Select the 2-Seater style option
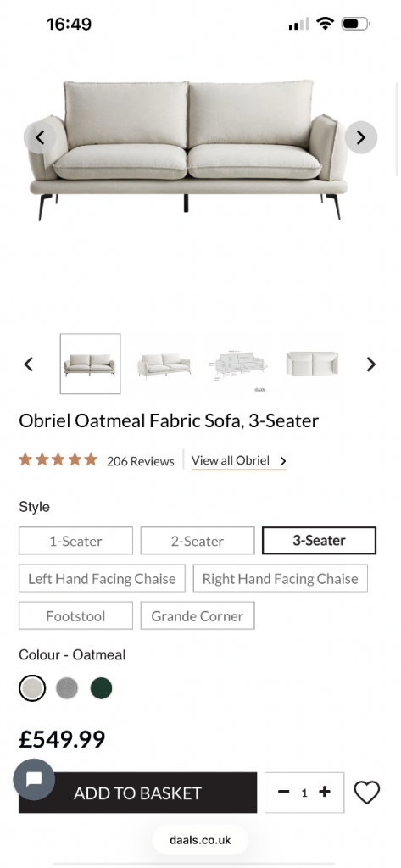Viewport: 401px width, 868px height. click(x=198, y=541)
